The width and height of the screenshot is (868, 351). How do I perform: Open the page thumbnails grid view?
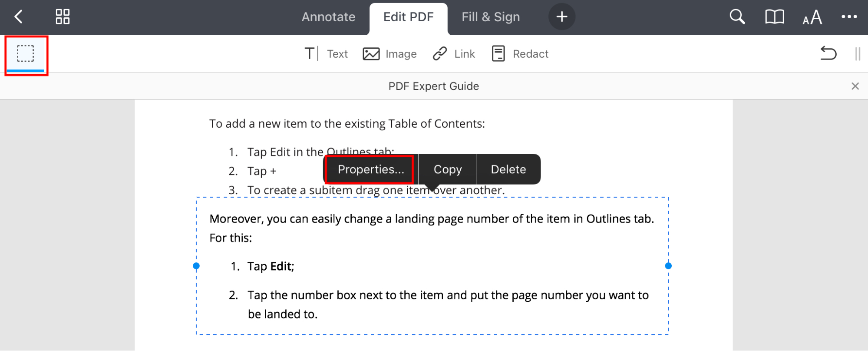pos(62,17)
